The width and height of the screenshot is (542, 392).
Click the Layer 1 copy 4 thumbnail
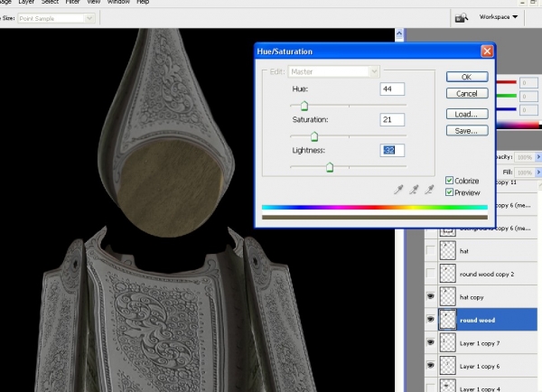click(x=448, y=386)
